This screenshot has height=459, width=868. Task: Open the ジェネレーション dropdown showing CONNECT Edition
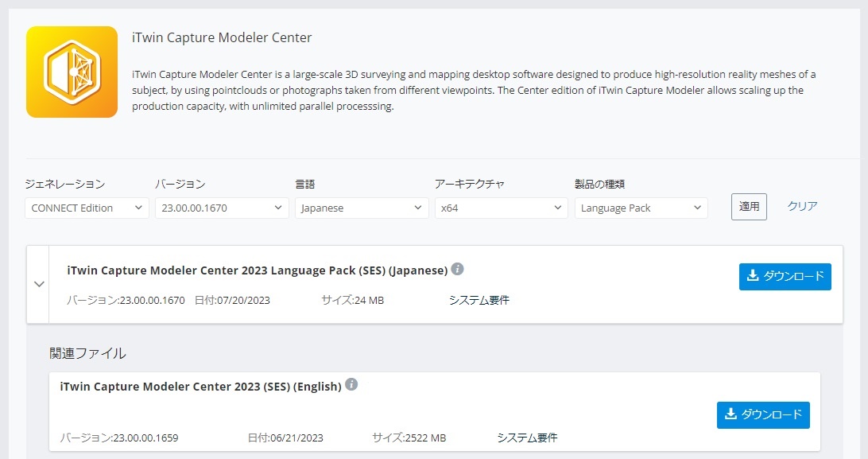[x=87, y=208]
